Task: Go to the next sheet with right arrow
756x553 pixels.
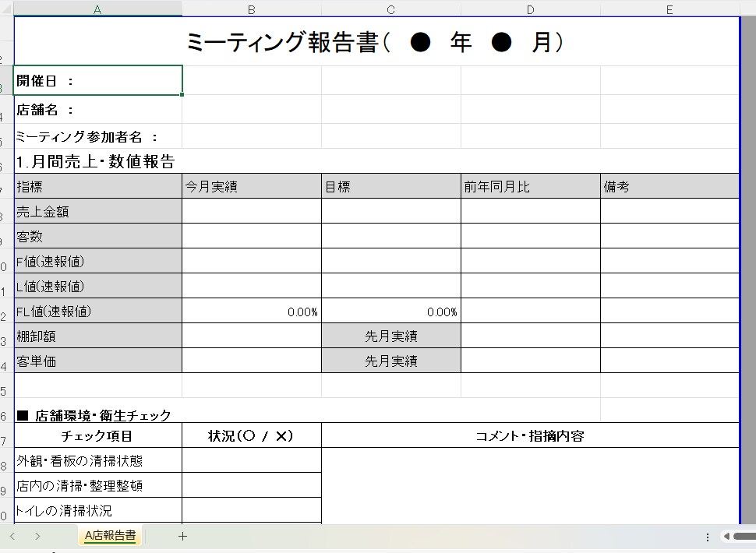Action: click(37, 536)
